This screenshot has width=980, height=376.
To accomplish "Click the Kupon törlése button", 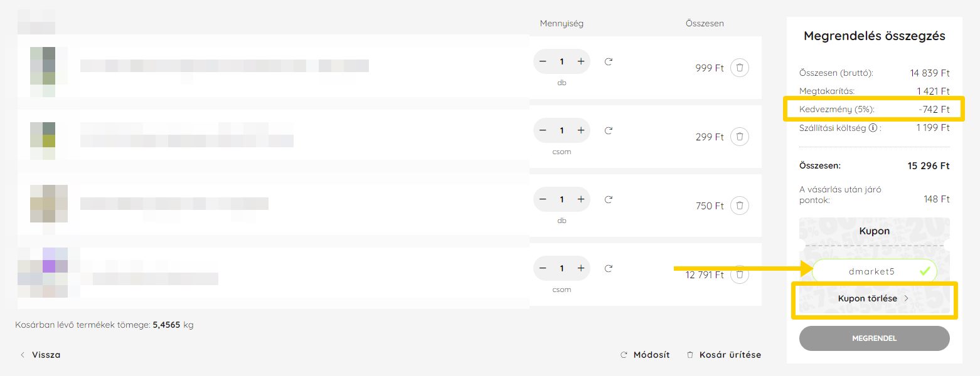I will [874, 299].
